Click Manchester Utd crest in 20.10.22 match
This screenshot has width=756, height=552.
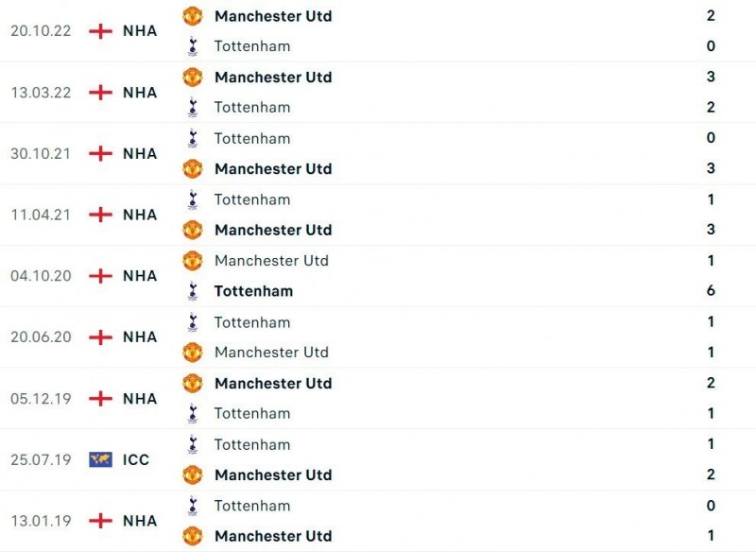(x=193, y=16)
